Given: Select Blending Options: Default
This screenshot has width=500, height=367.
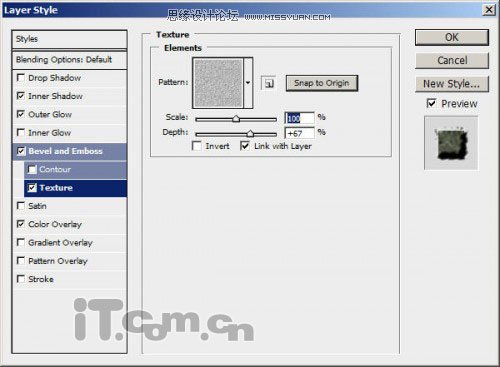Looking at the screenshot, I should (x=69, y=60).
